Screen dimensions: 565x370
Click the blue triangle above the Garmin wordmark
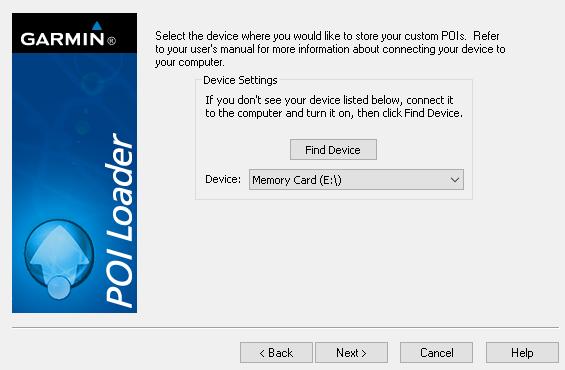[x=97, y=26]
